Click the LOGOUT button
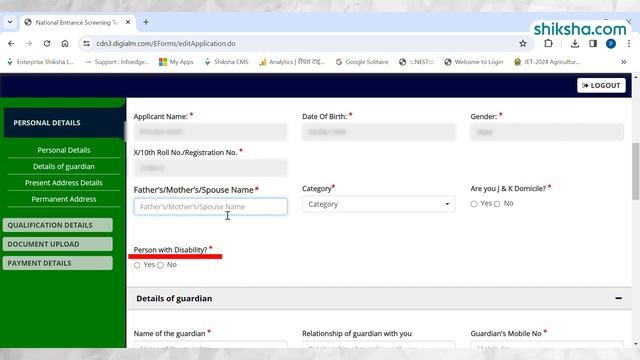 click(x=601, y=85)
